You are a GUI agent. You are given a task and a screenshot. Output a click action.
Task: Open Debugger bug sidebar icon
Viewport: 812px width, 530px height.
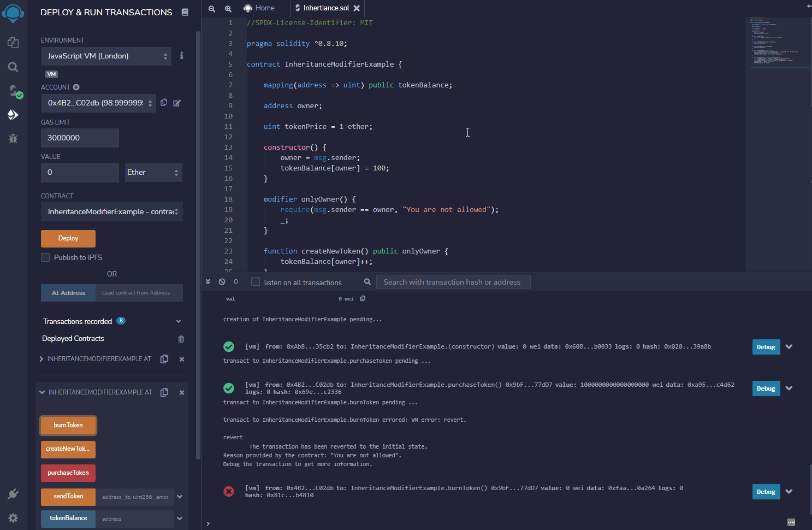pyautogui.click(x=13, y=138)
